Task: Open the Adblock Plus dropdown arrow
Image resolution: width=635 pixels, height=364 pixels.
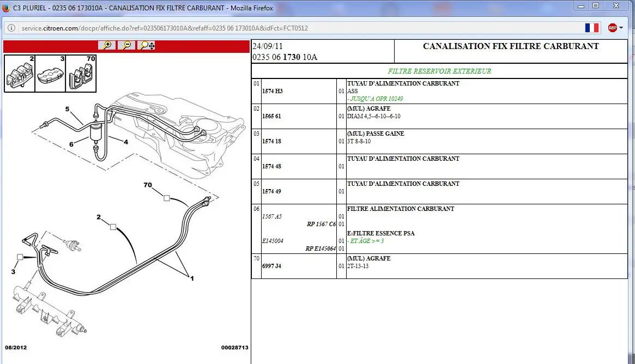Action: click(x=621, y=28)
